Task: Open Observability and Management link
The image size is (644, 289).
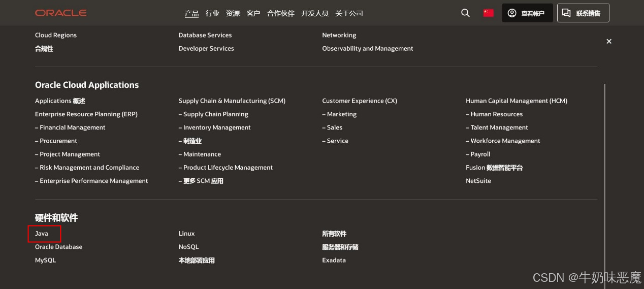Action: tap(368, 49)
